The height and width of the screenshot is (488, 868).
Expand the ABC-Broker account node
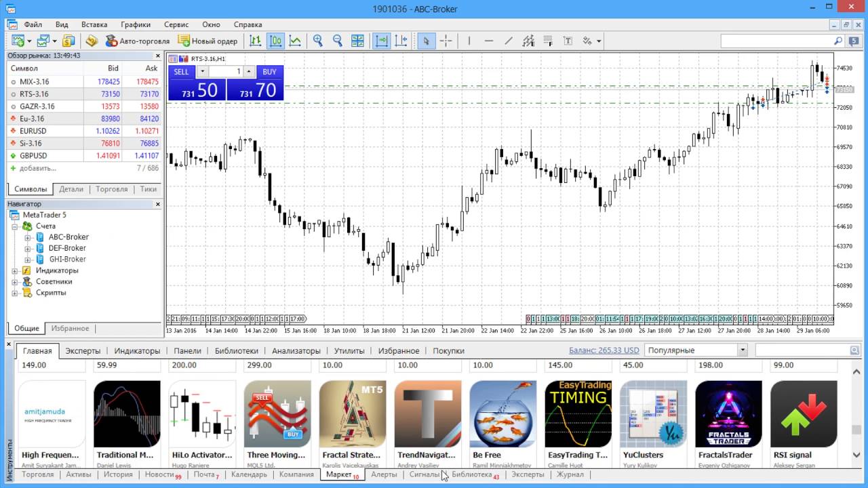pos(28,237)
